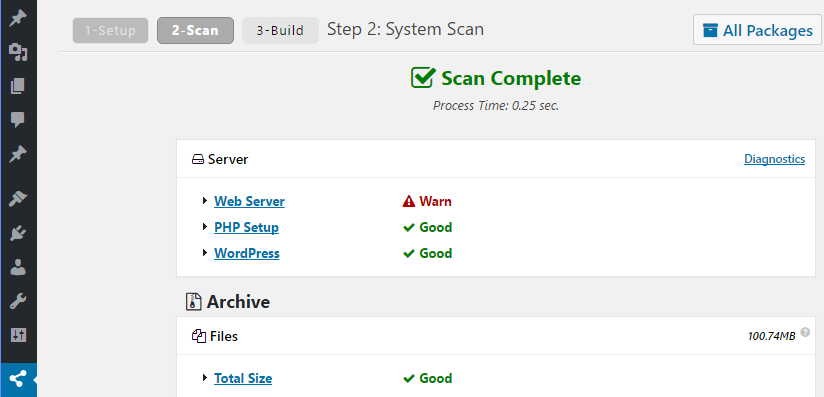Expand the Web Server disclosure arrow

click(205, 201)
